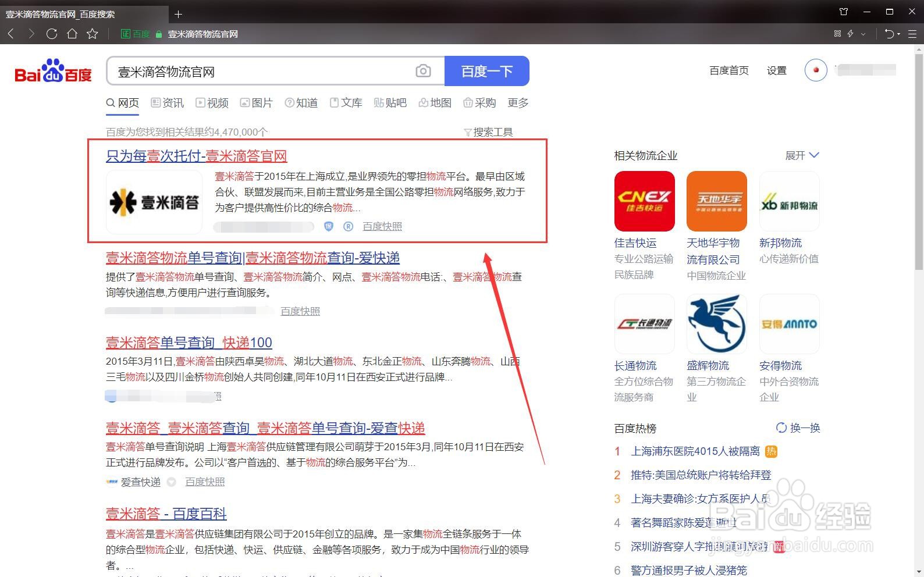Screen dimensions: 924x577
Task: Bookmark the page with the star icon
Action: (x=93, y=34)
